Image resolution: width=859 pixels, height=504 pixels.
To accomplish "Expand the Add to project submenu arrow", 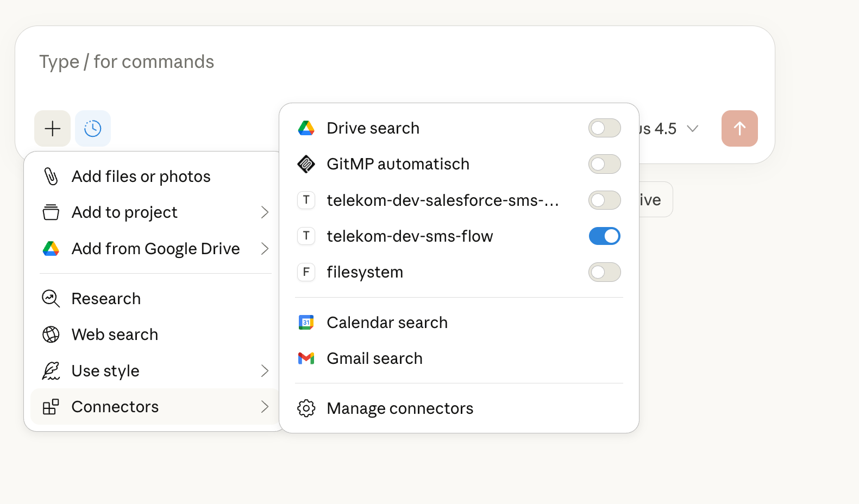I will [x=265, y=212].
